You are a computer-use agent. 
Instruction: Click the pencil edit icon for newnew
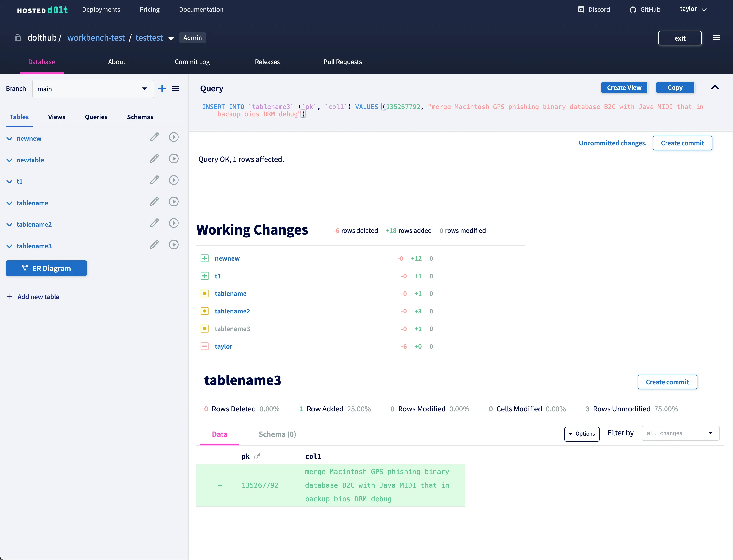pyautogui.click(x=154, y=137)
